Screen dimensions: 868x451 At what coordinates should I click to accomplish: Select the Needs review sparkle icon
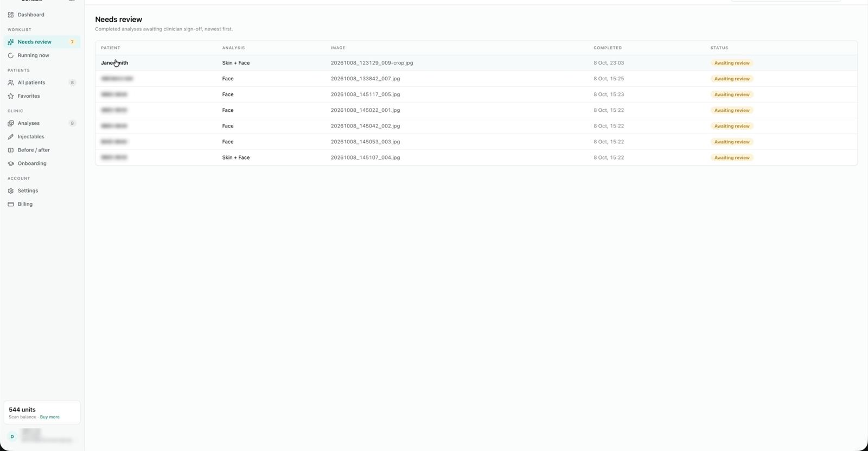11,42
